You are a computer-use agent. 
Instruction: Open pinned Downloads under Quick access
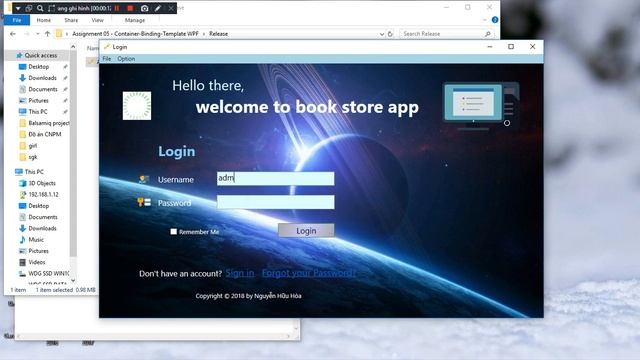(x=42, y=78)
